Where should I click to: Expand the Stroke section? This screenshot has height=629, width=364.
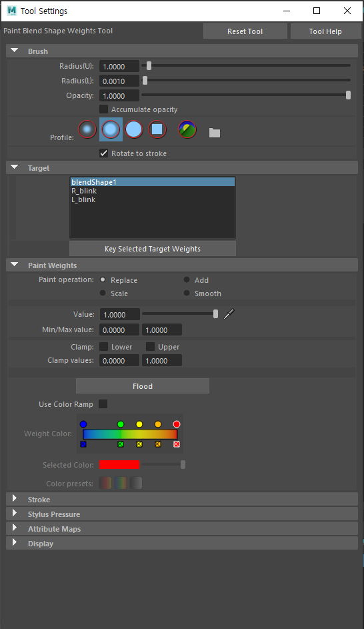point(15,499)
